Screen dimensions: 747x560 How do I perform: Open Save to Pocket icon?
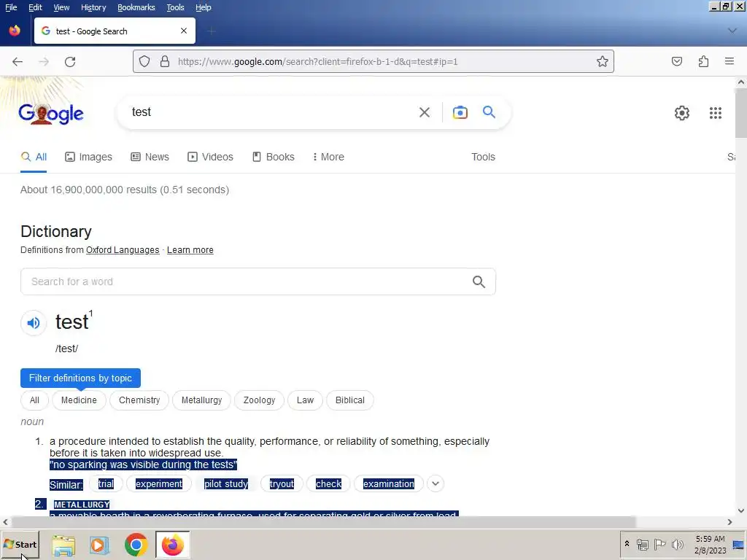click(x=677, y=61)
